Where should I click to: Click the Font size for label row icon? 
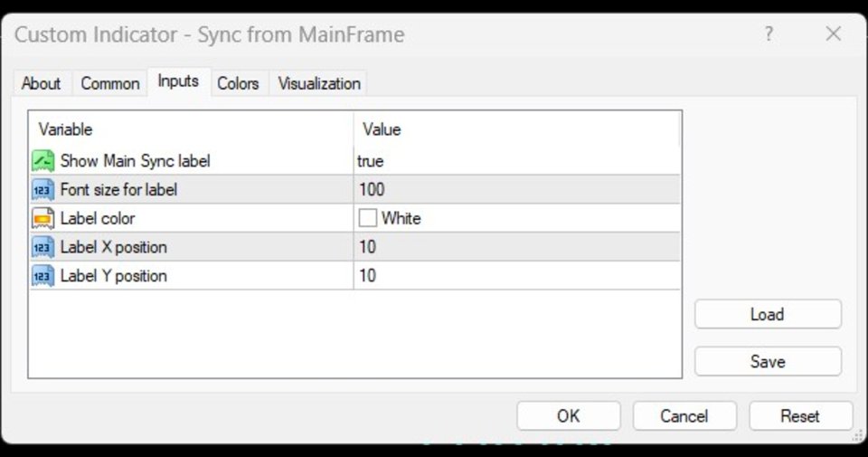coord(42,189)
